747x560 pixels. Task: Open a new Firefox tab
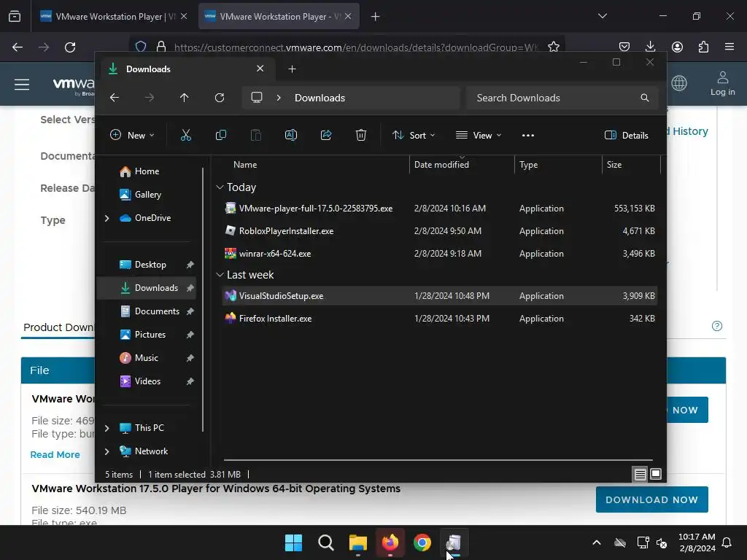click(x=376, y=17)
